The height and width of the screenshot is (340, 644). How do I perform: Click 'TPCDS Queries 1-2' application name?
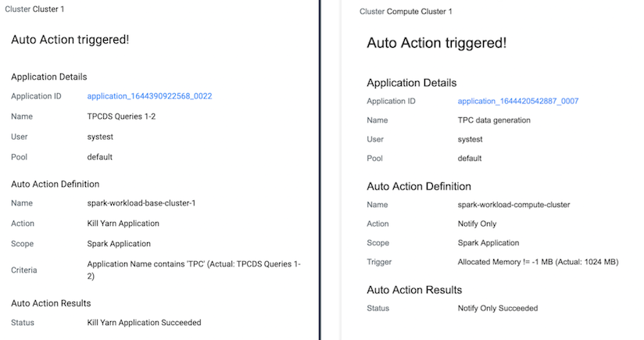[x=121, y=116]
